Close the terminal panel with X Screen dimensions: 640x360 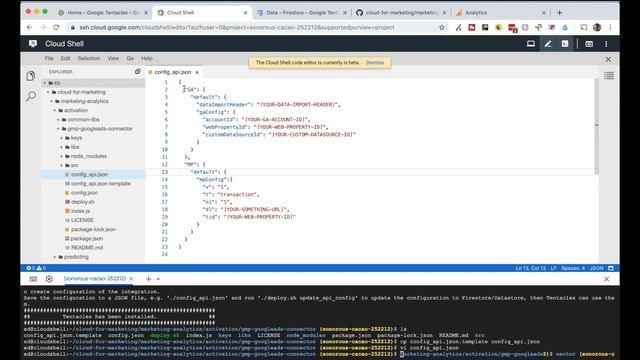coord(607,279)
